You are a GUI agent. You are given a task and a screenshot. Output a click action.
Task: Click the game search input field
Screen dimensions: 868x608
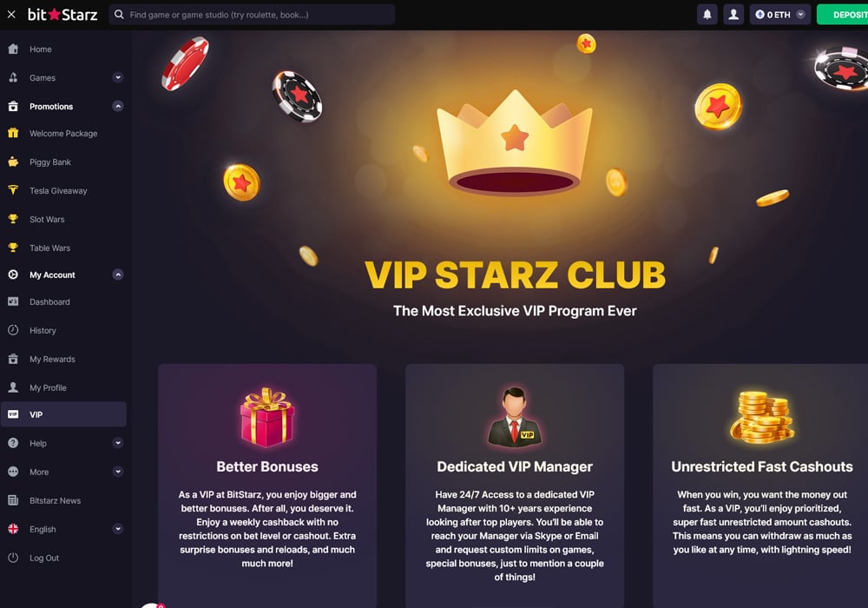pos(252,15)
